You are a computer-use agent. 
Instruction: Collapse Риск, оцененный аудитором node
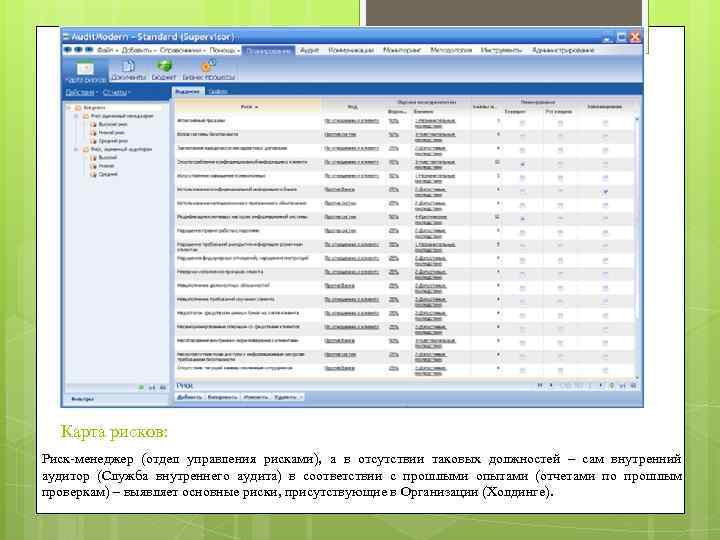tap(76, 150)
